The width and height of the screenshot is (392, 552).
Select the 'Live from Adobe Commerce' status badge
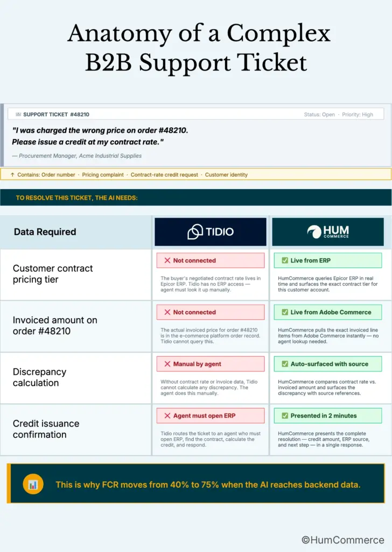tap(328, 312)
